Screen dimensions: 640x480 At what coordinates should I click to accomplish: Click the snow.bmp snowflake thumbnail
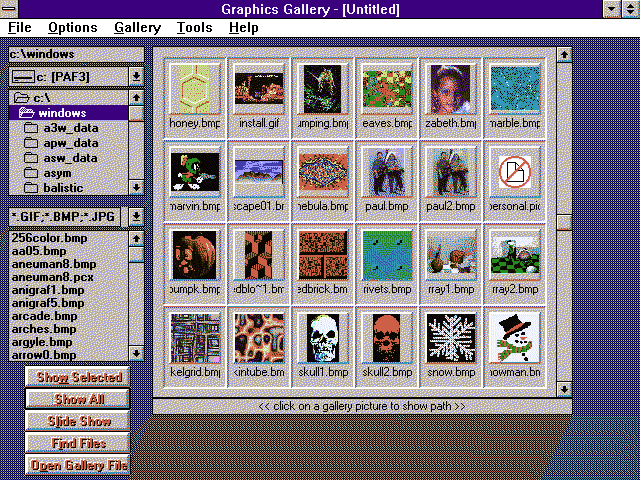[451, 340]
